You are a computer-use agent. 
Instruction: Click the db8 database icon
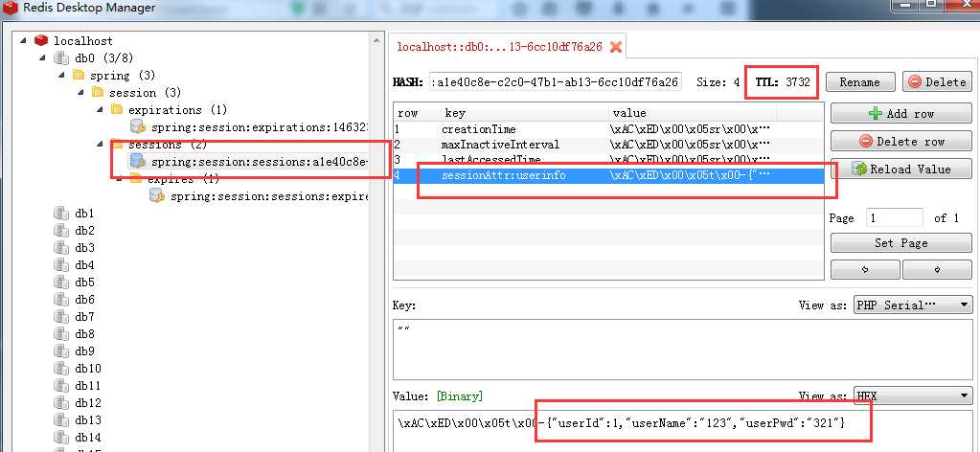coord(61,334)
